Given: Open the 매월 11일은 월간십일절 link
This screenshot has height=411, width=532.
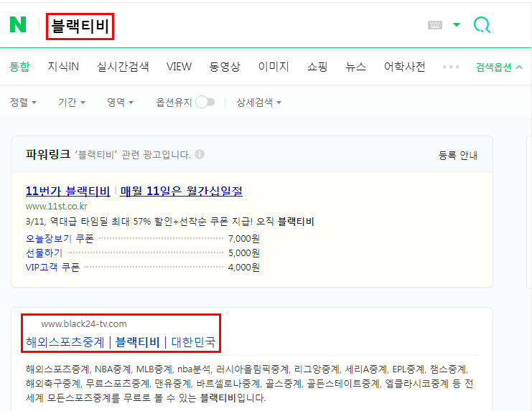Looking at the screenshot, I should (181, 191).
